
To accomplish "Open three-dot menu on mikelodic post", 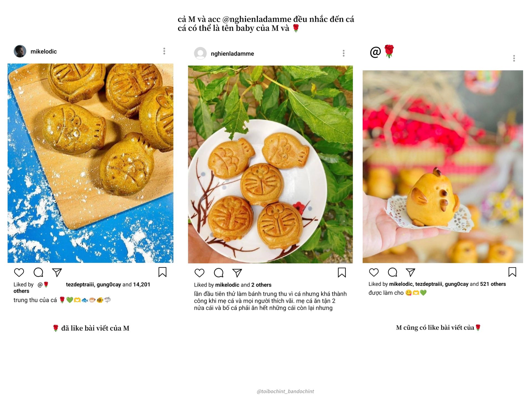I will coord(164,51).
